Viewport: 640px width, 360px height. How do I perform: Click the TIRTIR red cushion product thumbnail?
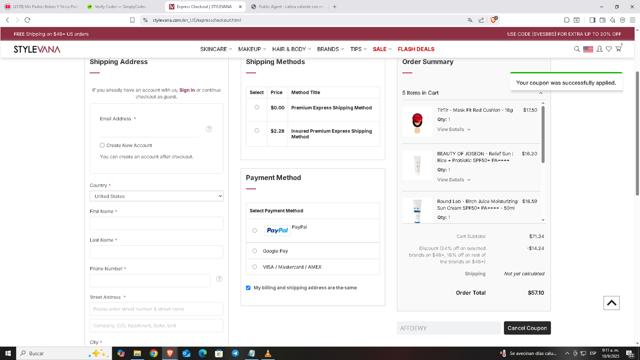click(x=417, y=122)
